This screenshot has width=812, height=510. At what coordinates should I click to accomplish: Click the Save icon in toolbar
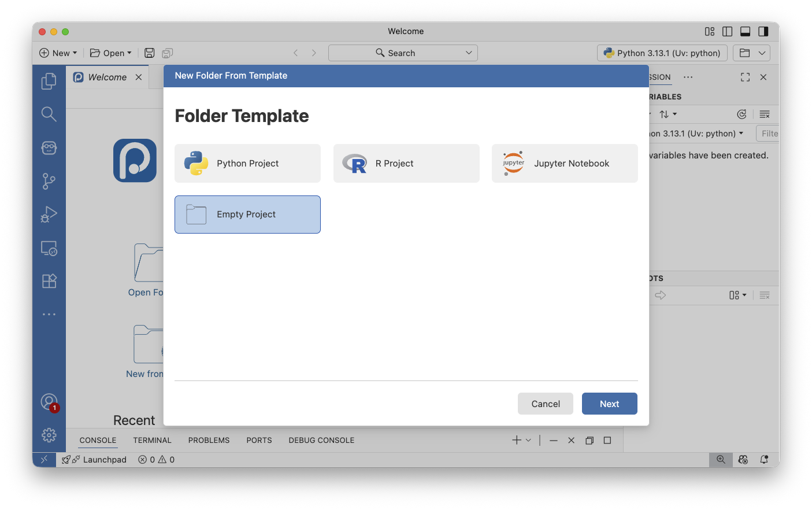[149, 53]
